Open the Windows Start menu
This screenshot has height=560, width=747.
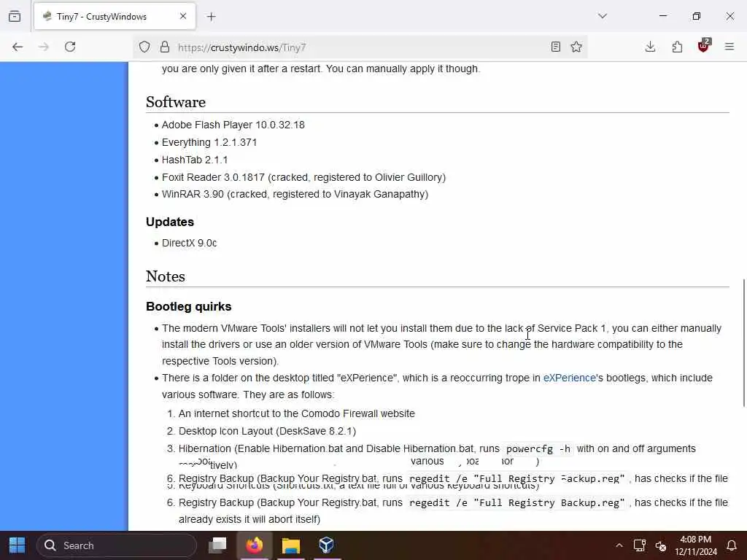point(18,545)
